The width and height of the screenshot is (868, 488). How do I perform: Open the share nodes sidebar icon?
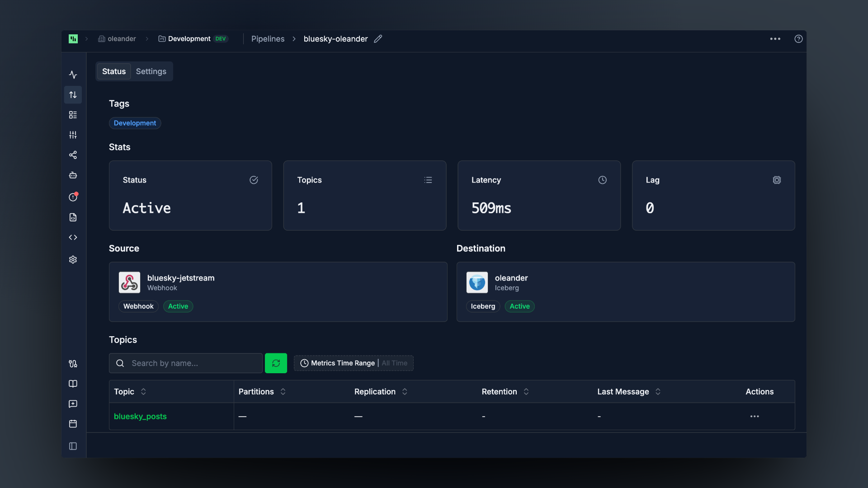[x=73, y=155]
